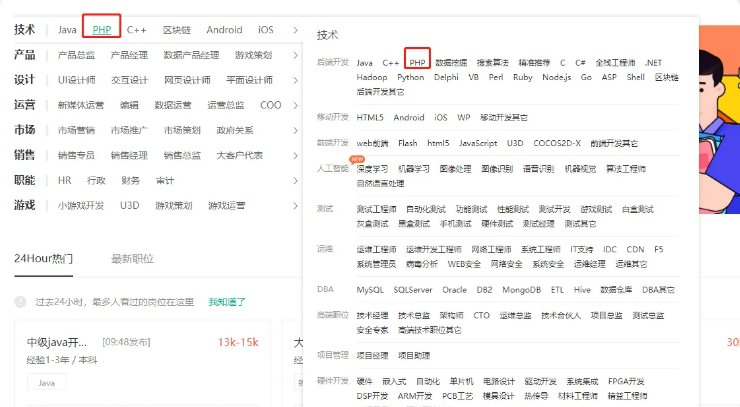Viewport: 740px width, 407px height.
Task: Open Node.js under 后端开发
Action: pos(556,77)
